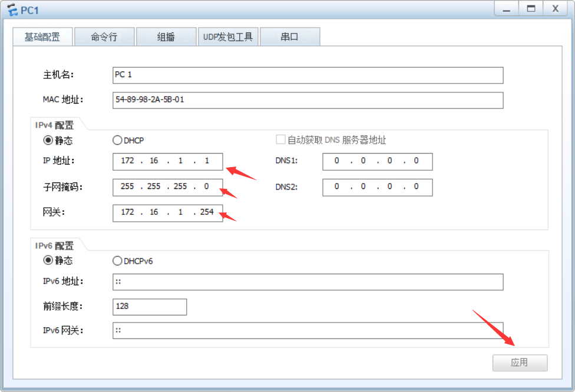Screen dimensions: 575x392
Task: Click the DNS2 address field
Action: (377, 187)
